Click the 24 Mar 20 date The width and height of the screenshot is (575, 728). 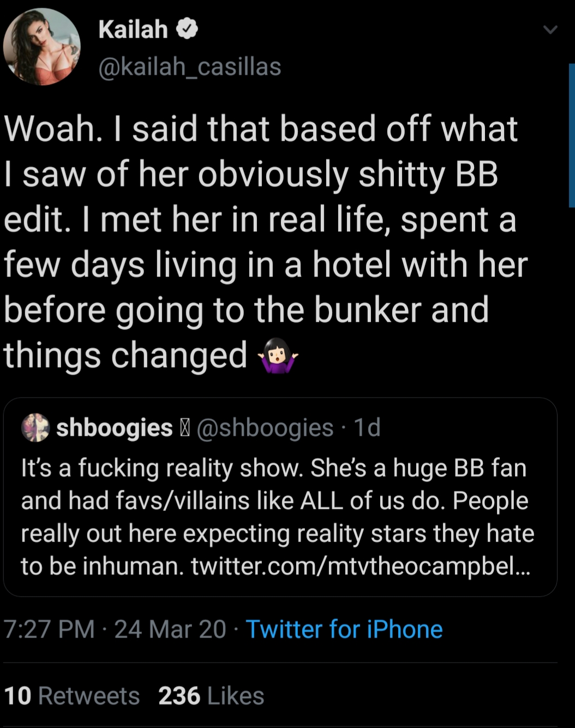click(170, 629)
